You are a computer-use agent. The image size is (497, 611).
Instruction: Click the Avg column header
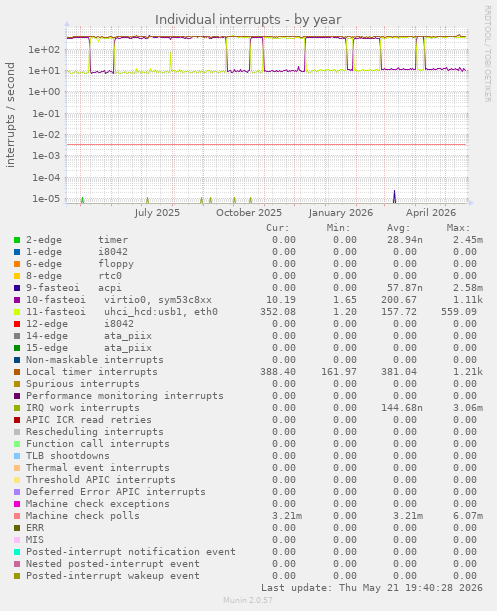click(398, 228)
